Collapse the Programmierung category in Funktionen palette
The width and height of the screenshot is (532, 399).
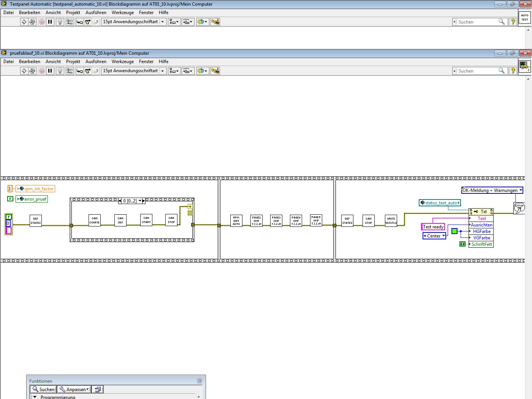click(35, 397)
